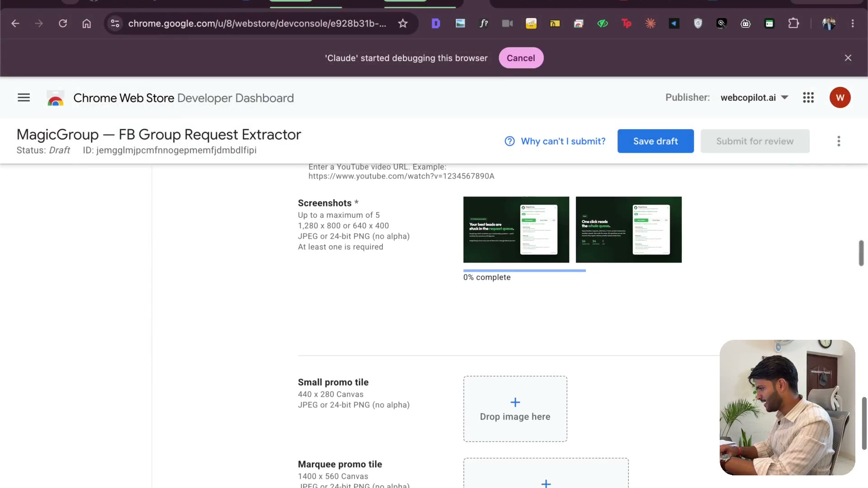Open the red Tp extension
Image resolution: width=868 pixels, height=488 pixels.
click(627, 23)
